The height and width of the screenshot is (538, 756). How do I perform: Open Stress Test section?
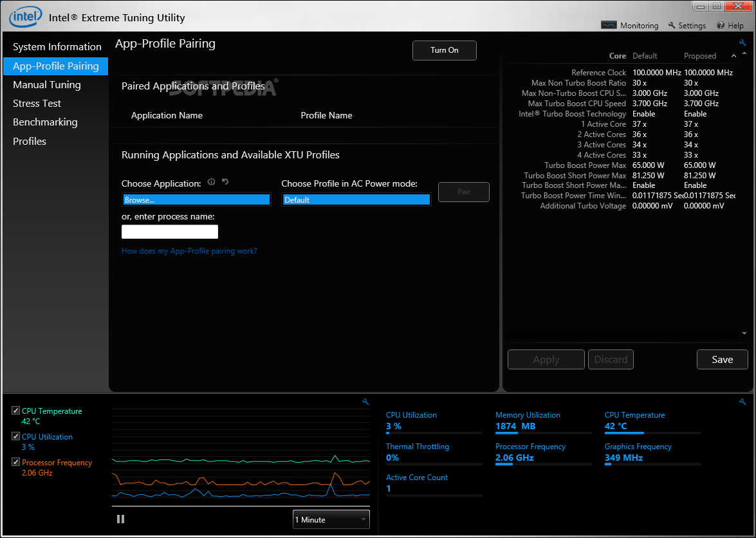pyautogui.click(x=37, y=104)
